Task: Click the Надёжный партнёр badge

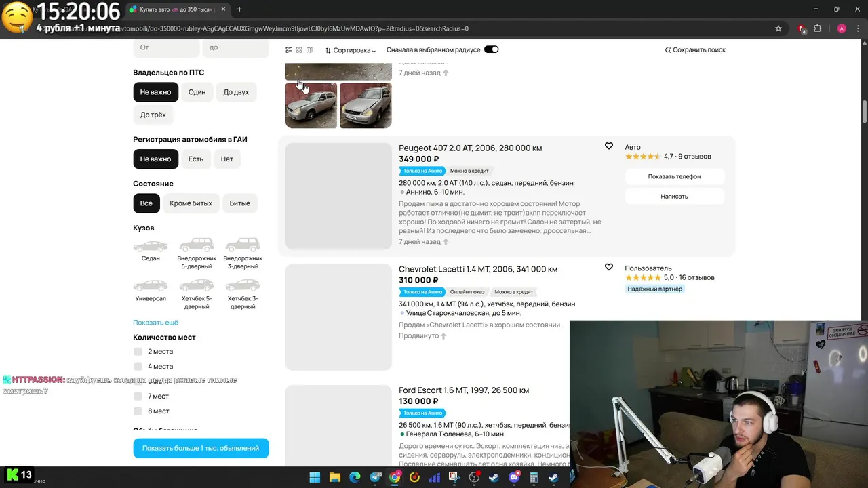Action: tap(654, 289)
